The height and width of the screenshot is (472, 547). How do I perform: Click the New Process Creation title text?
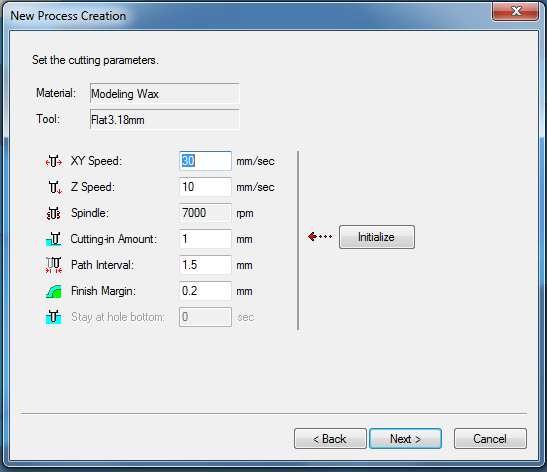(68, 16)
